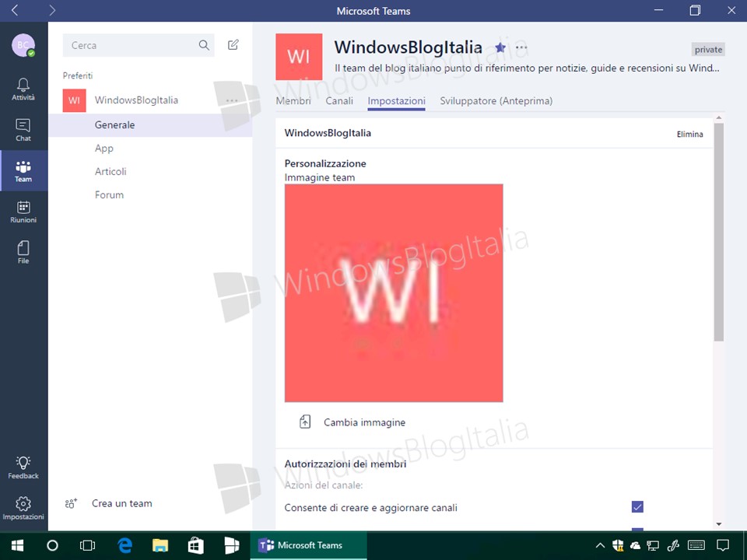
Task: Open the Attività notifications bell
Action: (x=23, y=89)
